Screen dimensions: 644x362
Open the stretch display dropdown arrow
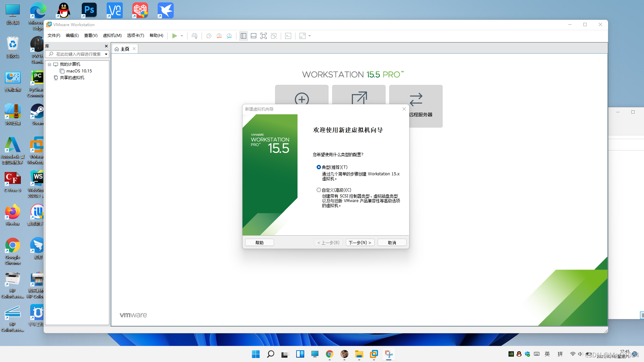(310, 36)
